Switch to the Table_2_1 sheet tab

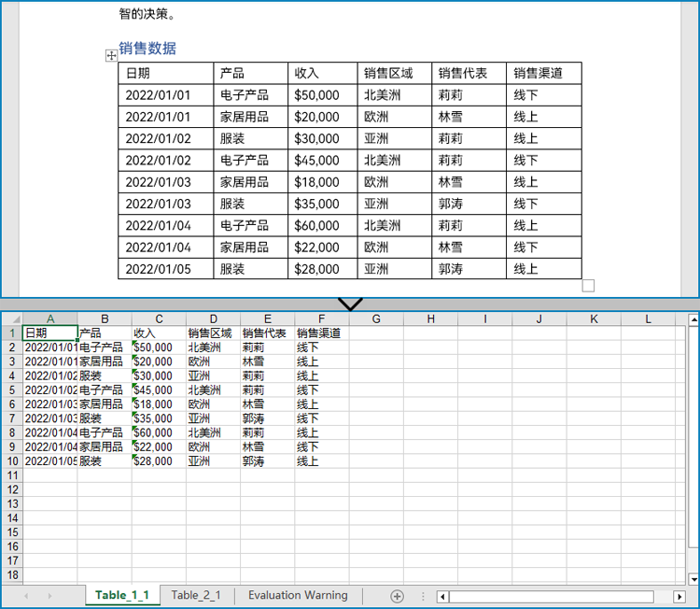(196, 595)
